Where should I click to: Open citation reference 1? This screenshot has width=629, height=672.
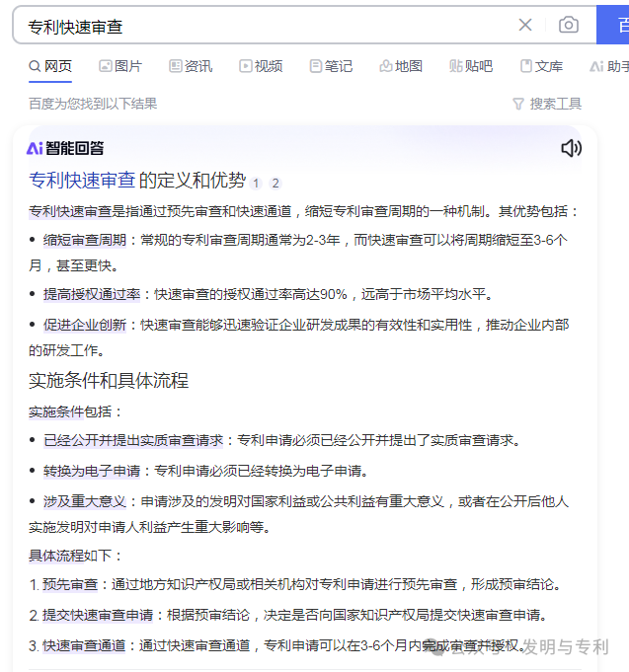[256, 184]
